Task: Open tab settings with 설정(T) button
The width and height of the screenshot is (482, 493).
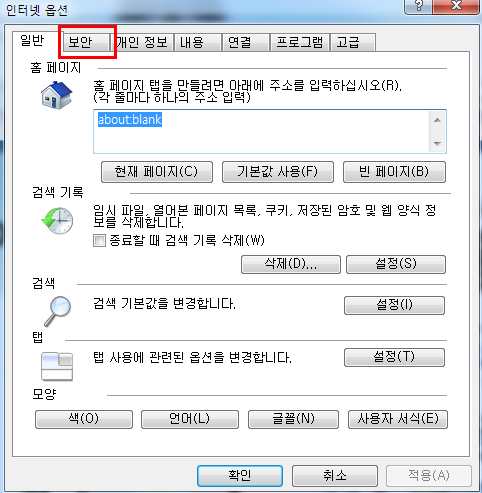Action: click(394, 357)
